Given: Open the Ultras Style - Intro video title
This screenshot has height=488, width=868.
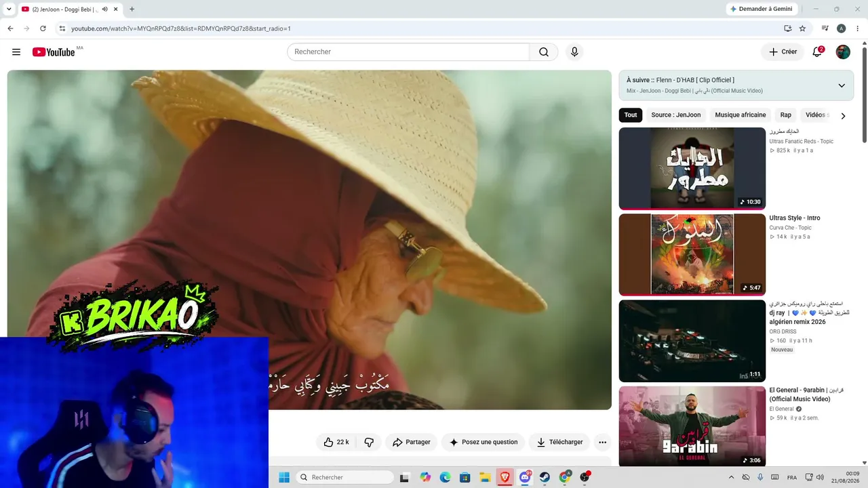Looking at the screenshot, I should (795, 218).
